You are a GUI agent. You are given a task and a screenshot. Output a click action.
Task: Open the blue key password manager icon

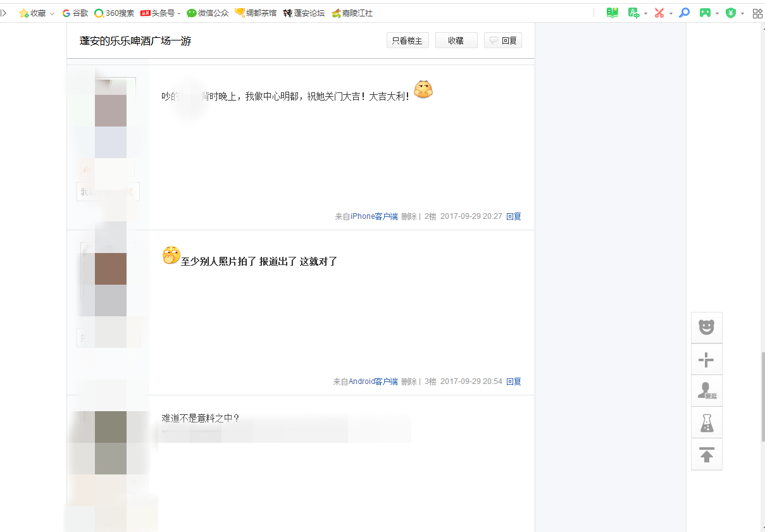684,13
